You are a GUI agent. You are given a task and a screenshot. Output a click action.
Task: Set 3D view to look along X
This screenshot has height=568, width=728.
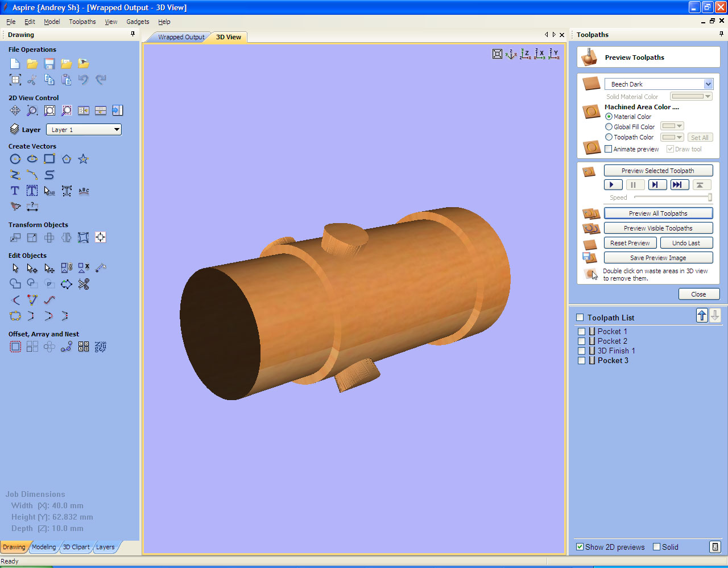click(x=539, y=54)
